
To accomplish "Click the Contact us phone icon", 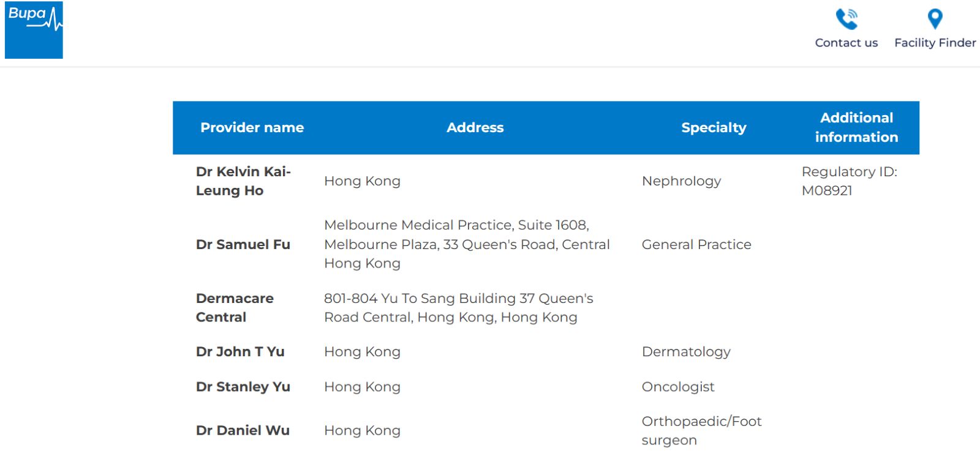I will [846, 19].
